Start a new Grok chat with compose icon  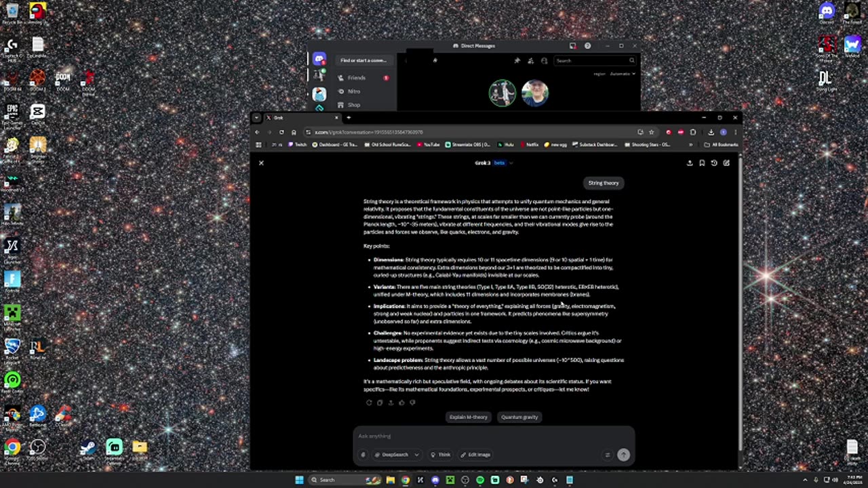726,163
